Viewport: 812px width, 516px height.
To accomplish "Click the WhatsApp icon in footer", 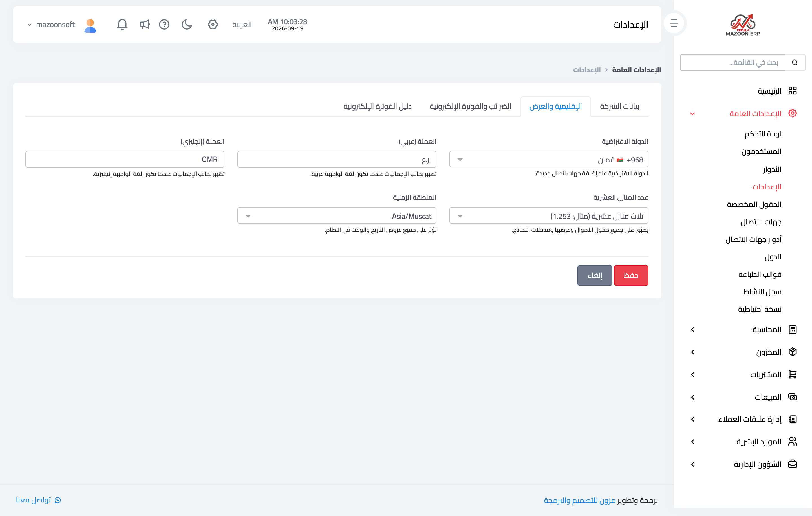I will pos(58,500).
